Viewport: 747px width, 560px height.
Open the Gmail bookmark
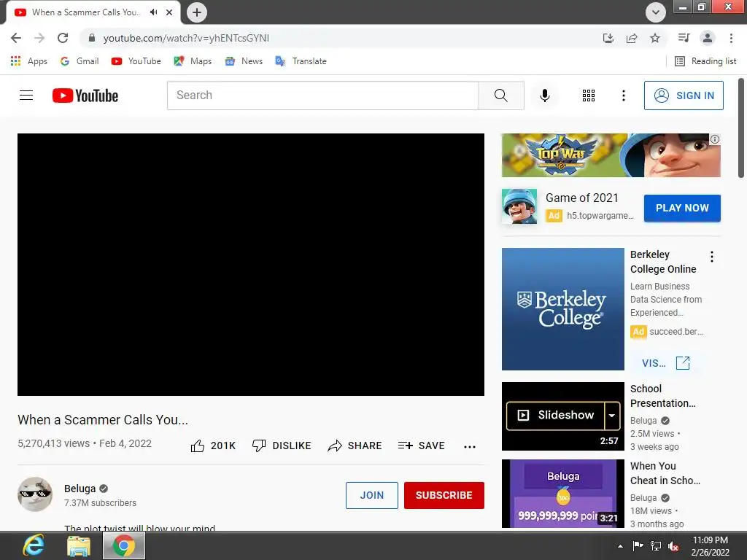pos(80,61)
